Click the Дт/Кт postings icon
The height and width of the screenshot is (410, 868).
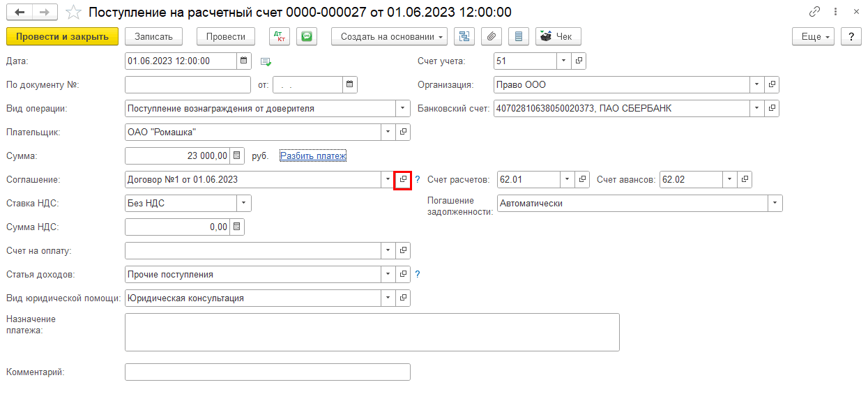[279, 36]
